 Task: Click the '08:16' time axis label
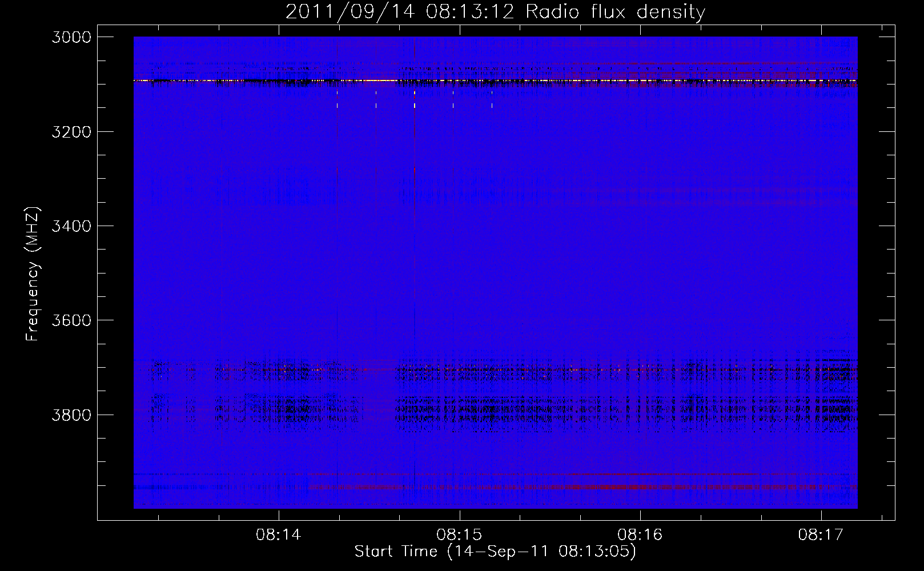tap(640, 535)
